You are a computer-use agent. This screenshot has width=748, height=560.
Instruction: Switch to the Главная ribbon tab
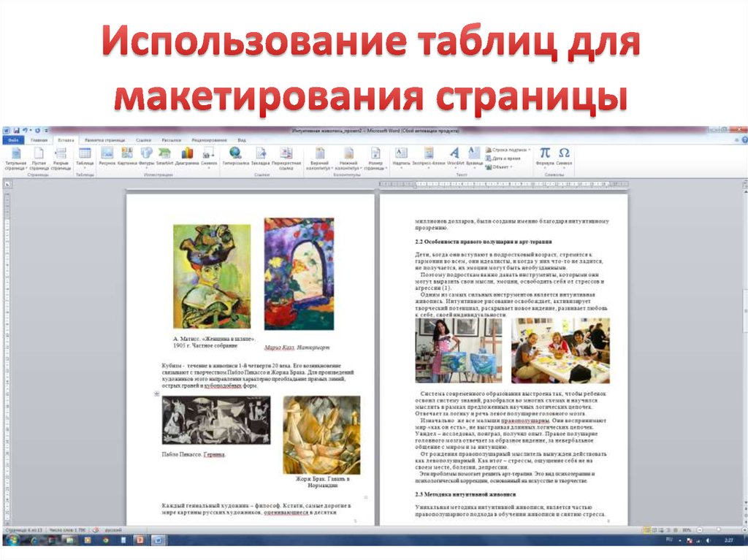(x=39, y=139)
